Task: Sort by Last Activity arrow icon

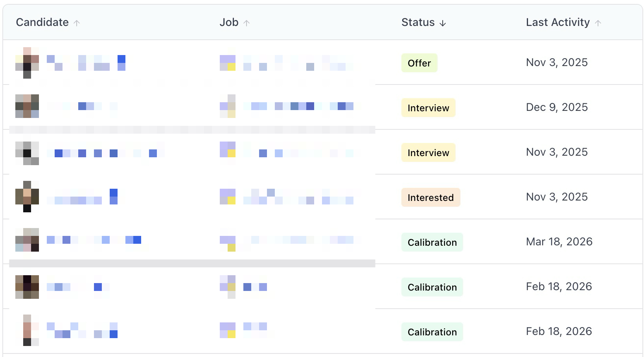Action: tap(598, 23)
